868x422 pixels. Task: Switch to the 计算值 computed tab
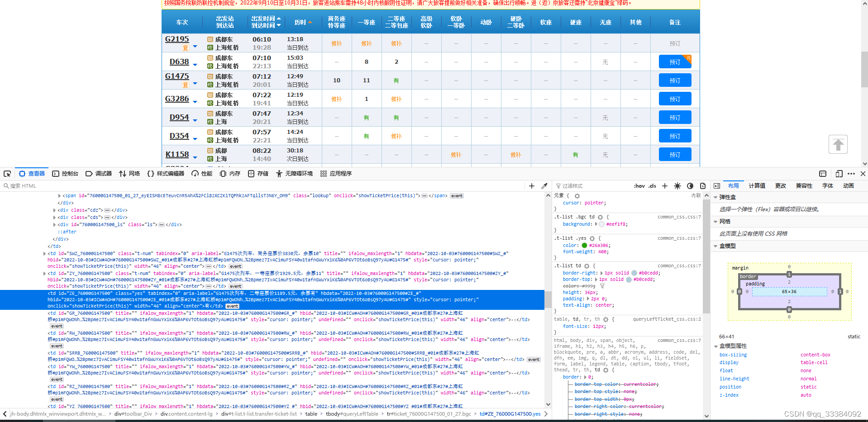pos(757,186)
